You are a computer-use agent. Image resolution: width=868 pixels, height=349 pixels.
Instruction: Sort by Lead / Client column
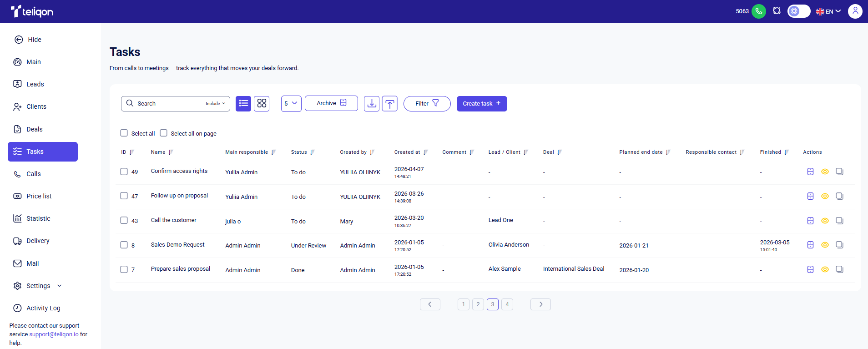pos(526,152)
